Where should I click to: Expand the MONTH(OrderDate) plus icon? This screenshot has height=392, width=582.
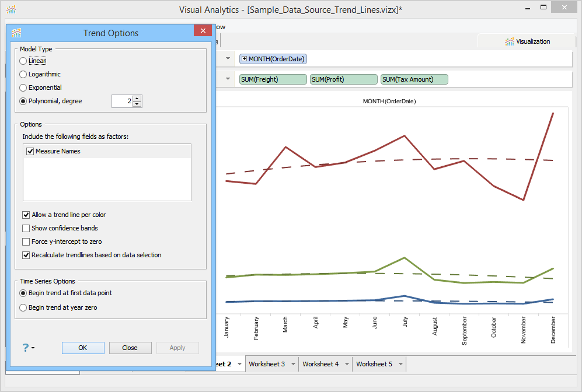point(244,59)
